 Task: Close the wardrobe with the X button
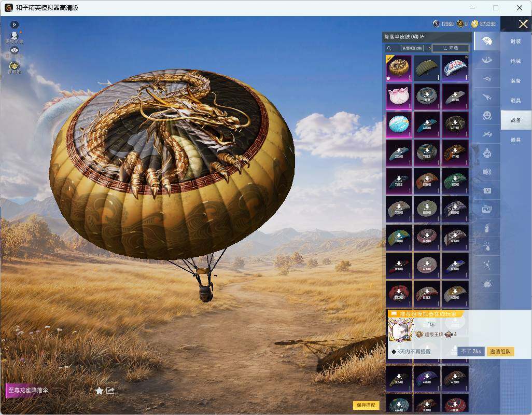(x=523, y=24)
